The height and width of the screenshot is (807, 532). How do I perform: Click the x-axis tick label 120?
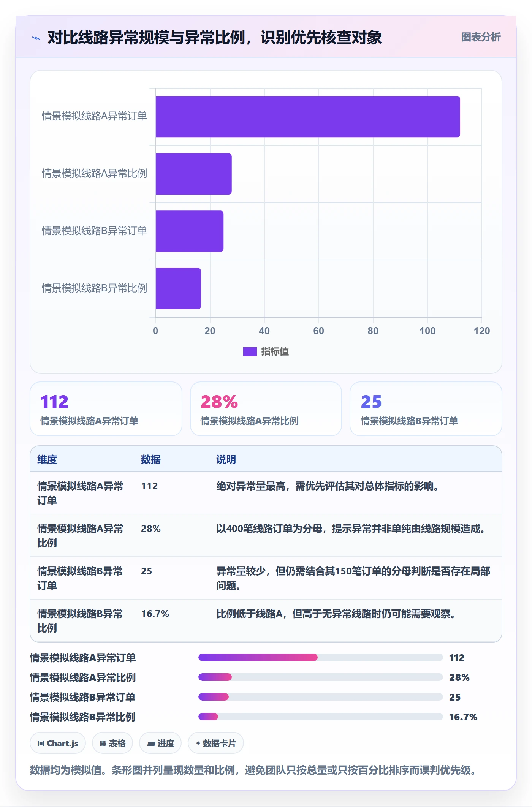(x=481, y=331)
